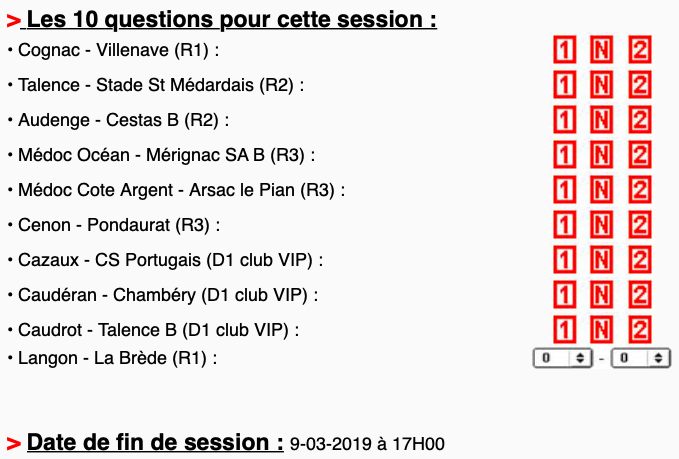
Task: Select N for Médoc Océan - Mérignac SA B
Action: [x=601, y=155]
